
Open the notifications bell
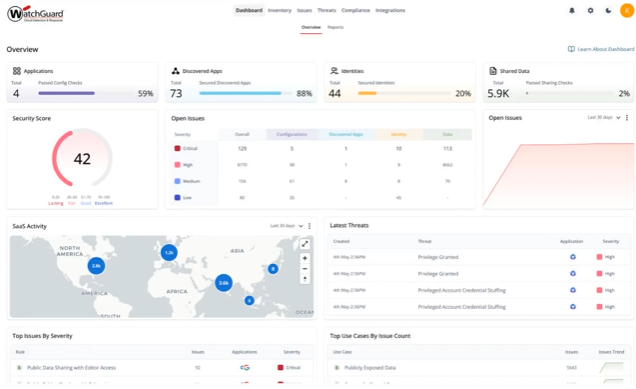pos(572,11)
